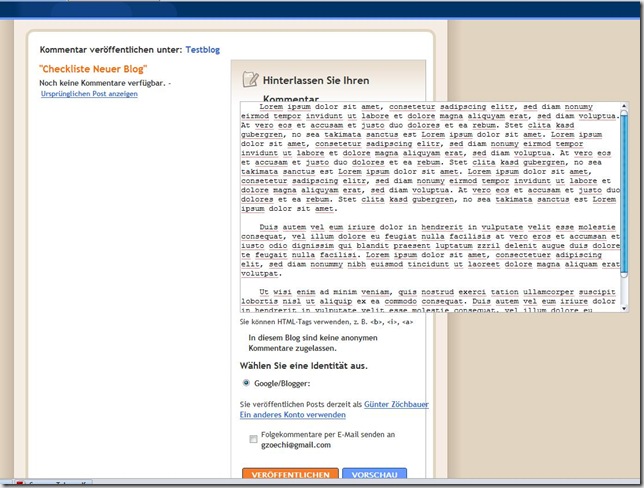Click 'Ursprünglichen Post anzeigen' link
Image resolution: width=644 pixels, height=488 pixels.
[89, 94]
